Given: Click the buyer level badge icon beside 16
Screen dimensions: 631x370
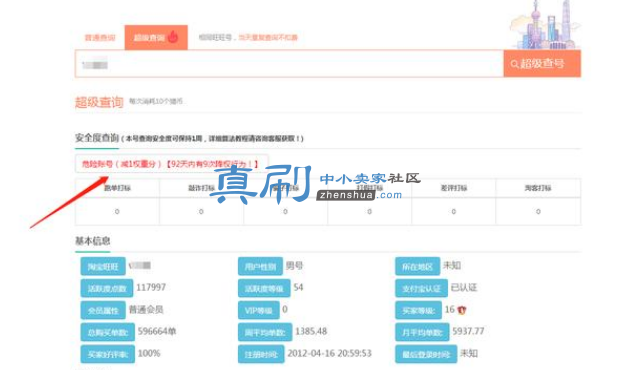Looking at the screenshot, I should (x=462, y=310).
